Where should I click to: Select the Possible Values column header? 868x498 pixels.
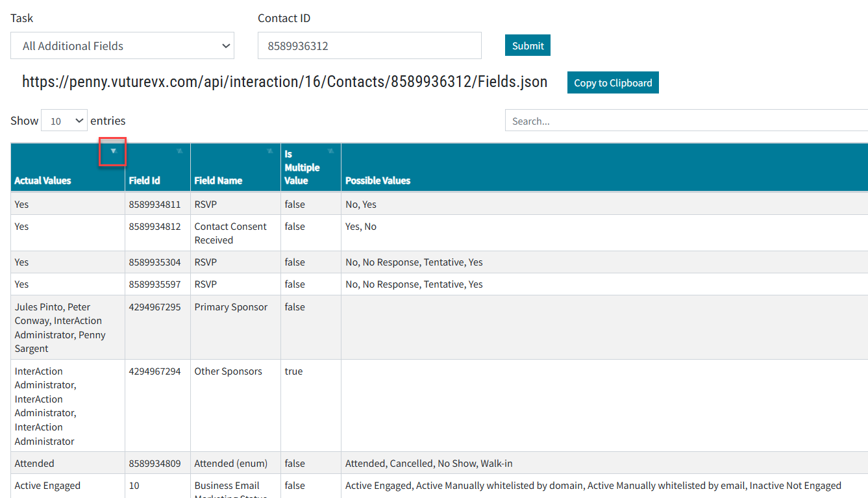coord(378,181)
